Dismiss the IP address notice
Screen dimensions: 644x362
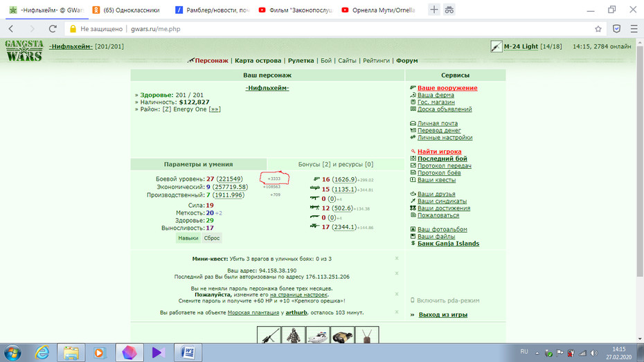397,273
